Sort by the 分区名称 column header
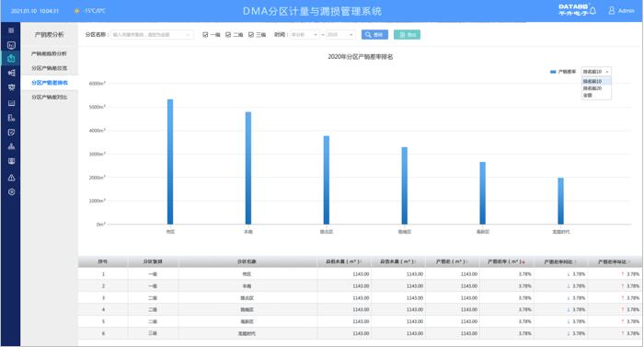This screenshot has width=644, height=347. tap(247, 261)
